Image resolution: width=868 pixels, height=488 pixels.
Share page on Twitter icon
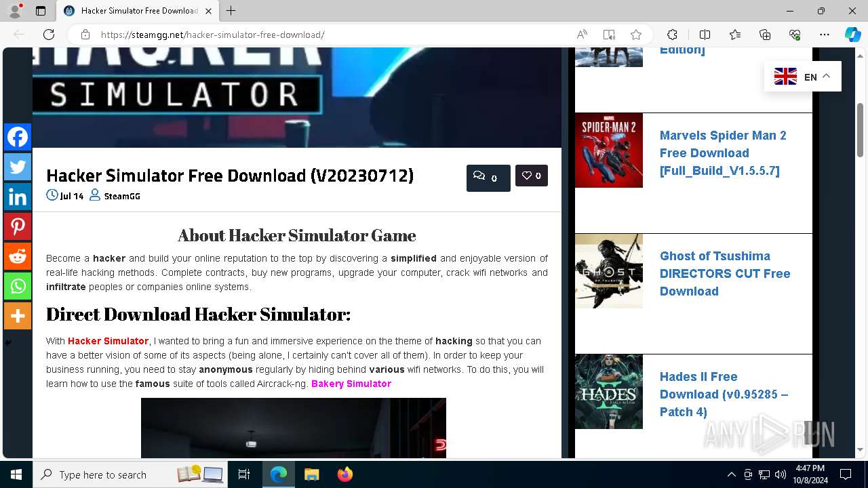coord(18,167)
